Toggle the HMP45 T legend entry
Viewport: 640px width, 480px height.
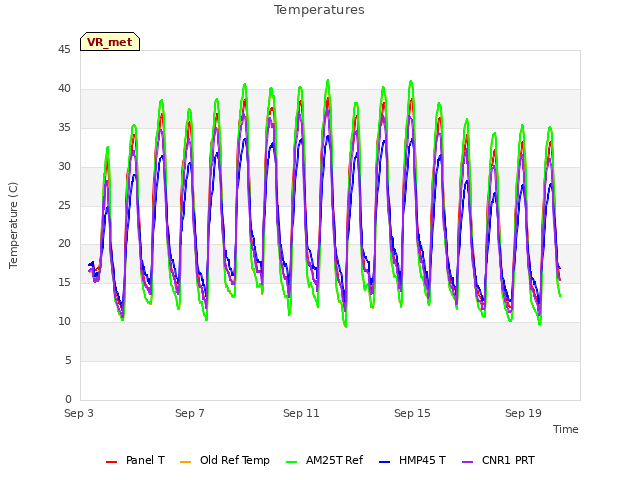(x=412, y=460)
